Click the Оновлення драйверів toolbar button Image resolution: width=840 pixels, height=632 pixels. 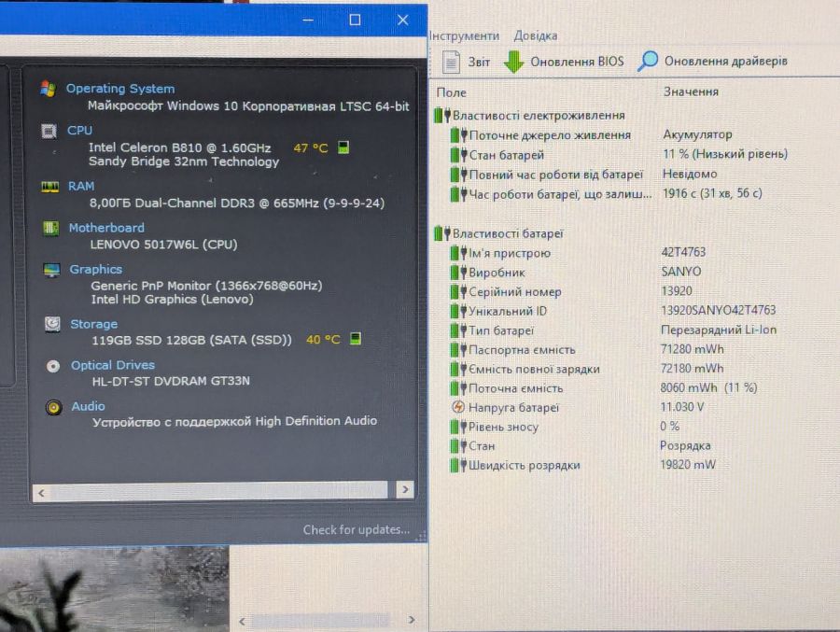click(712, 61)
